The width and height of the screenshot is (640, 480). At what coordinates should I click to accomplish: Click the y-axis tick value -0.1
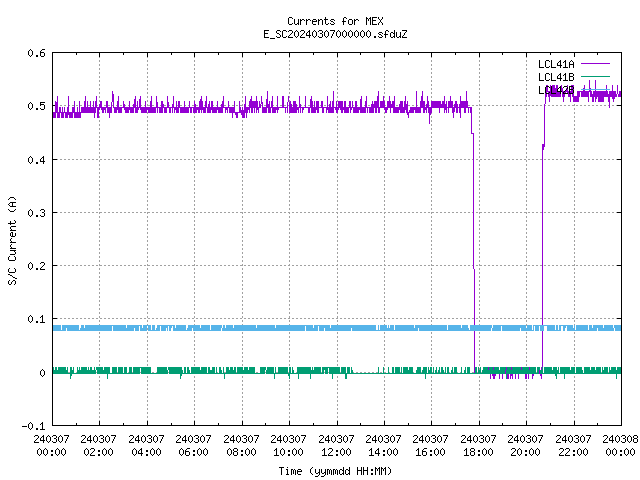(x=33, y=426)
